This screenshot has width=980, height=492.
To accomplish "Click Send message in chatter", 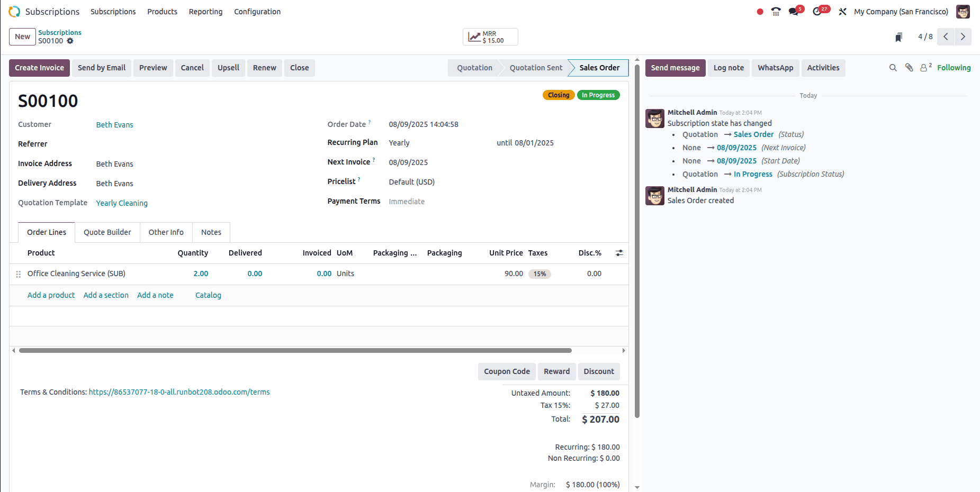I will coord(676,68).
